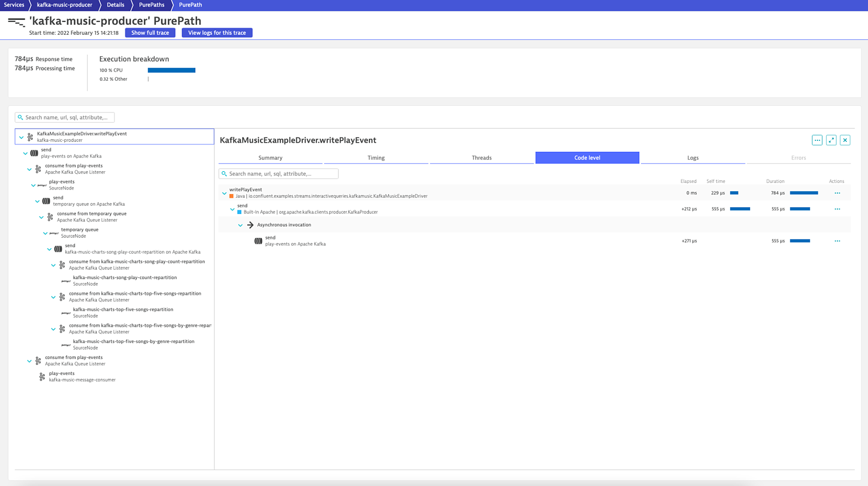Click the SourceNode icon beside 'play-events'
868x486 pixels.
(x=42, y=185)
